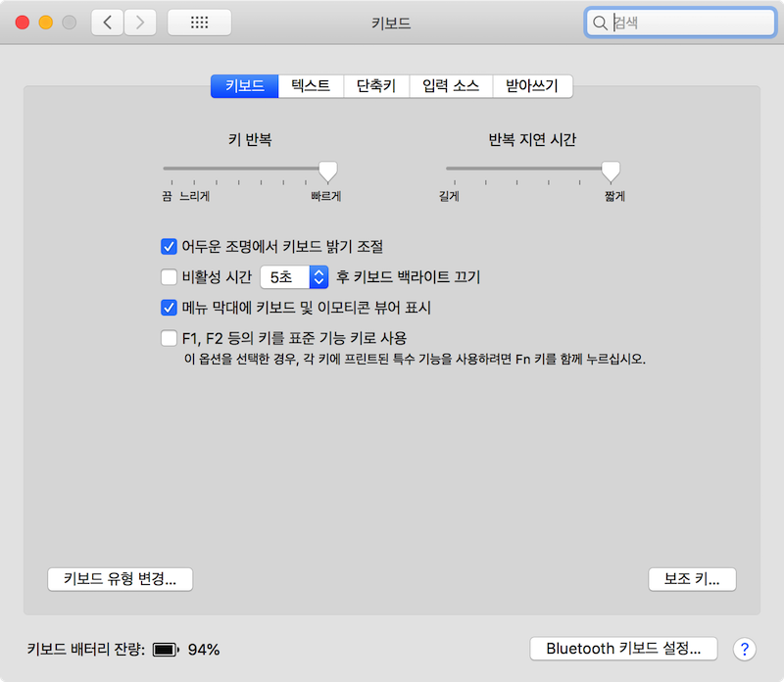Image resolution: width=784 pixels, height=682 pixels.
Task: Toggle 어두운 조명에서 키보드 밝기 조절 checkbox
Action: (168, 246)
